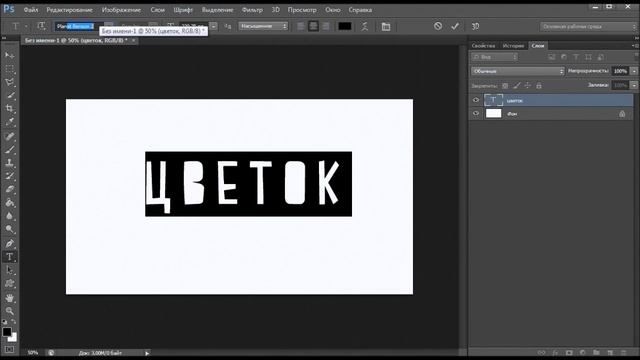Image resolution: width=640 pixels, height=360 pixels.
Task: Open the Фильтр menu
Action: 252,10
